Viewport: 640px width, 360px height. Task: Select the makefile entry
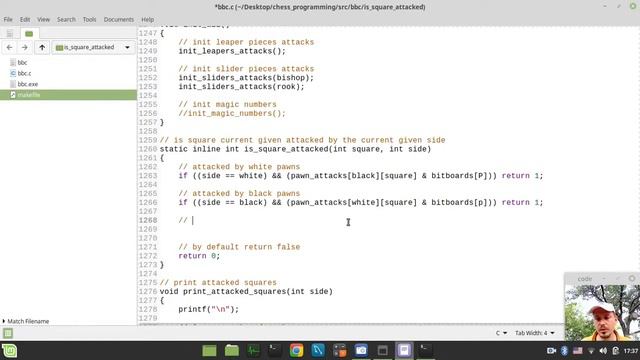(68, 95)
